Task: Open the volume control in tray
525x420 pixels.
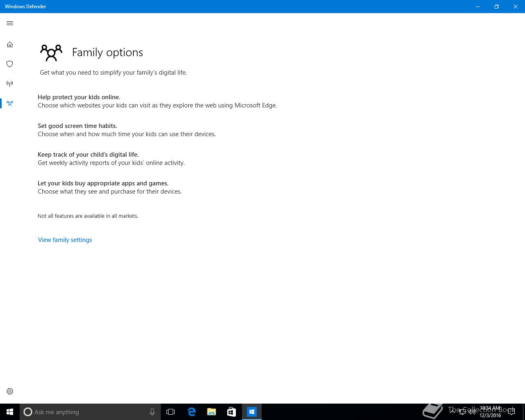Action: tap(472, 412)
